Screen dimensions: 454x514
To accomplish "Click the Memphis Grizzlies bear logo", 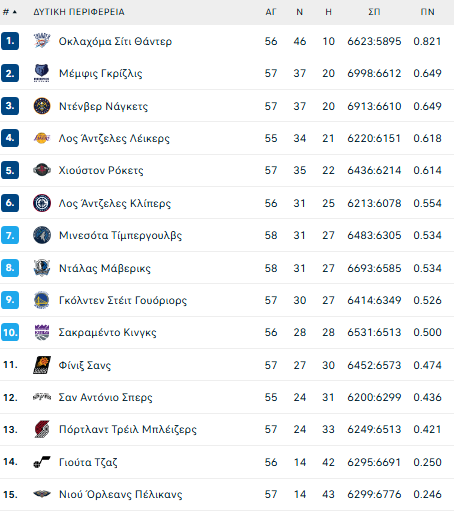I will click(42, 73).
